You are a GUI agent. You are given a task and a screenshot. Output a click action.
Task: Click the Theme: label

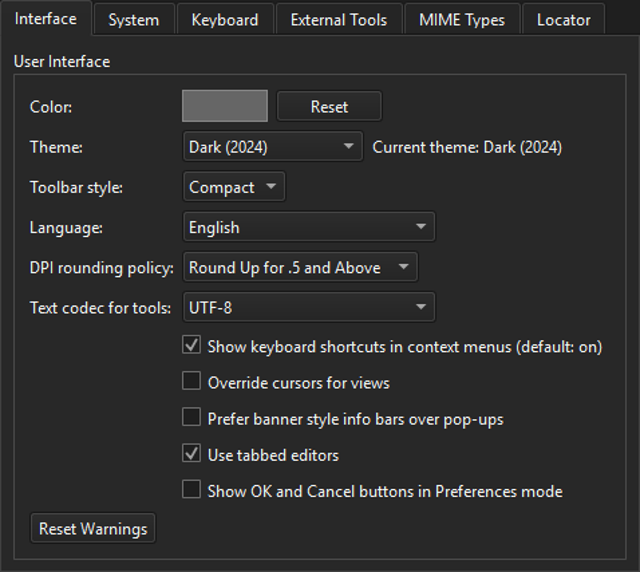click(56, 147)
